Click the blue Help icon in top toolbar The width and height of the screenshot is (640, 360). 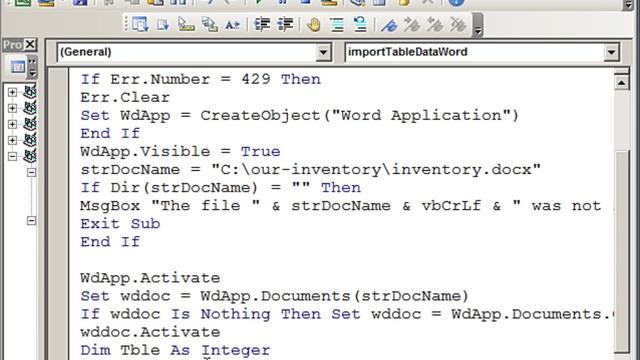pos(456,2)
